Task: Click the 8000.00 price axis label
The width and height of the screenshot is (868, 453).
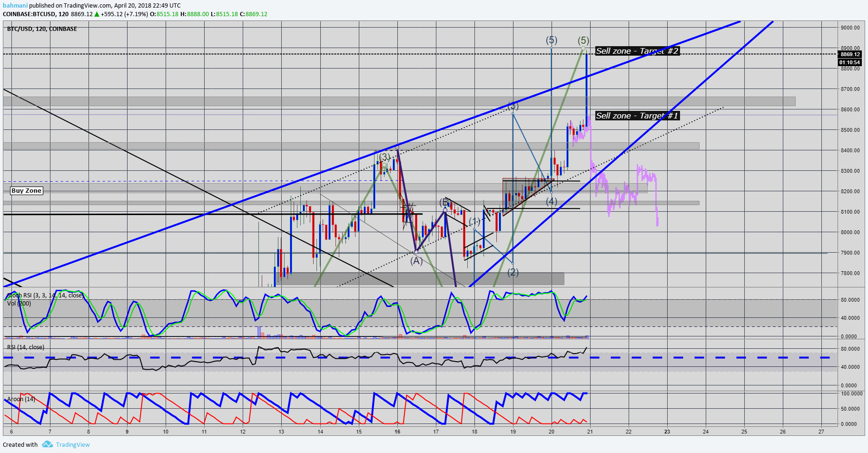Action: [x=850, y=232]
